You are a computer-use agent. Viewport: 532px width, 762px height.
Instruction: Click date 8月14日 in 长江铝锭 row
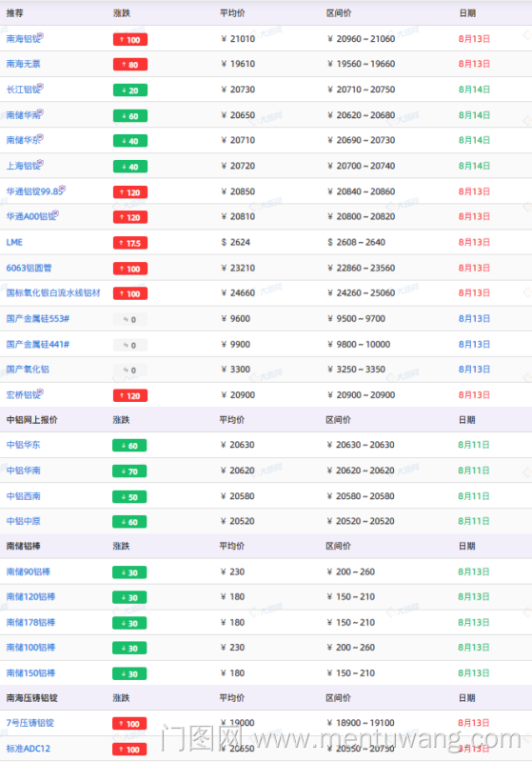point(474,90)
